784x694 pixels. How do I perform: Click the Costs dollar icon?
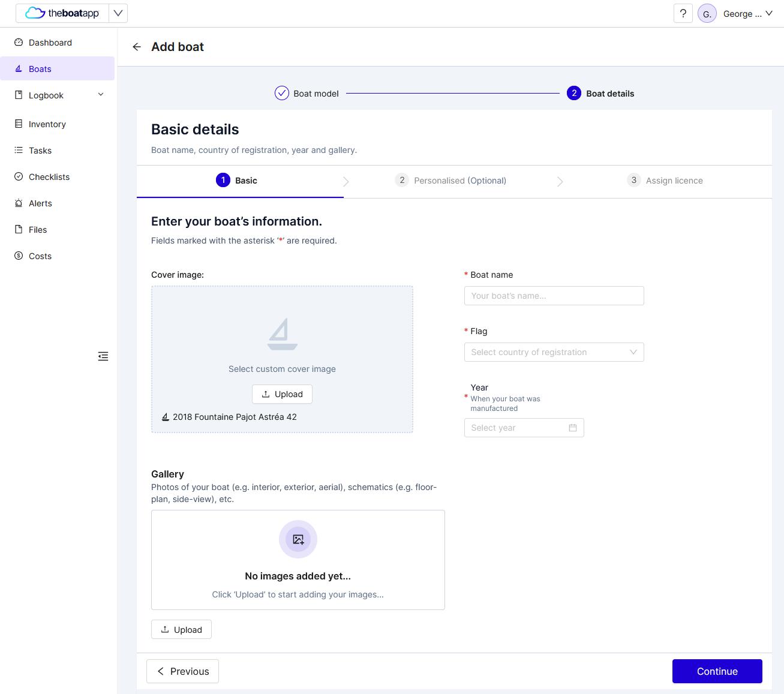(x=19, y=256)
